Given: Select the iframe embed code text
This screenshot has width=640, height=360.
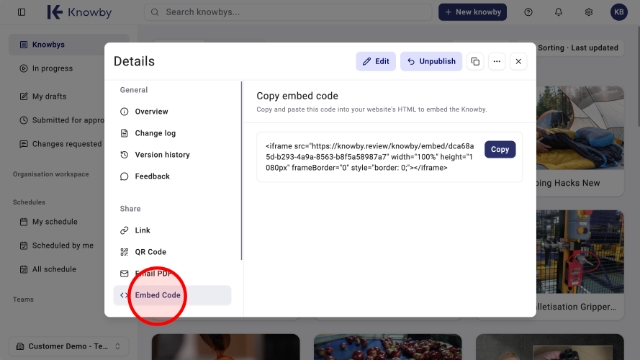Looking at the screenshot, I should tap(370, 157).
